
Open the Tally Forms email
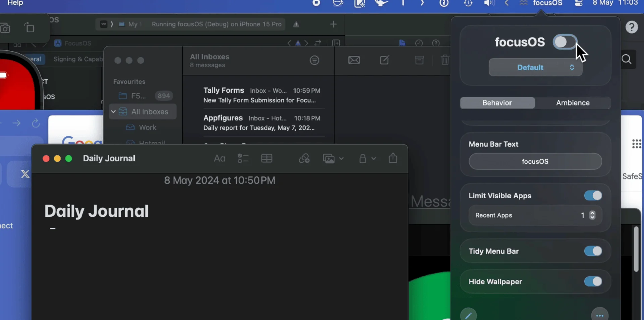coord(262,95)
